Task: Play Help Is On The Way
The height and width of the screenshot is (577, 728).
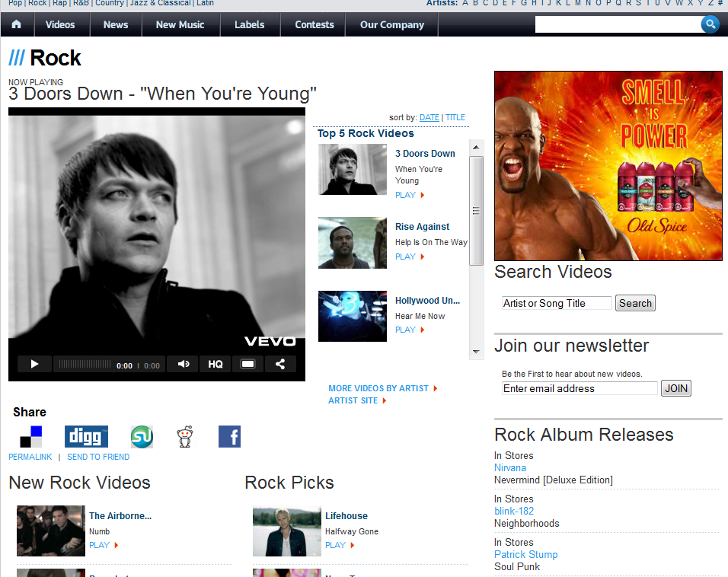Action: tap(410, 257)
